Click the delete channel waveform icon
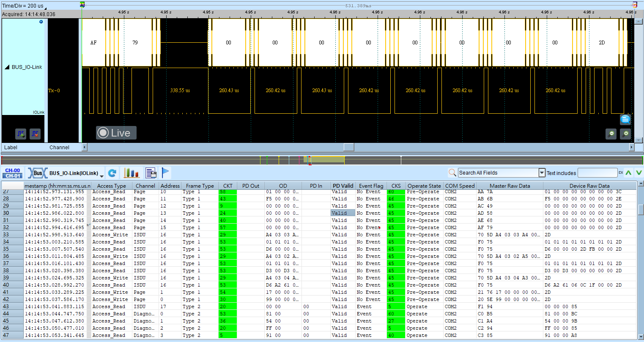Image resolution: width=644 pixels, height=342 pixels. (x=35, y=134)
